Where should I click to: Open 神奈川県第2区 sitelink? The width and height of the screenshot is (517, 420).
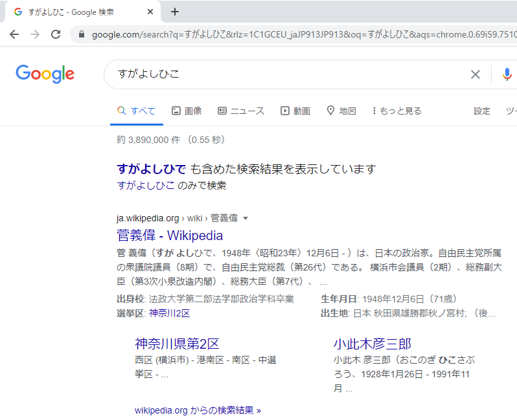pos(177,344)
